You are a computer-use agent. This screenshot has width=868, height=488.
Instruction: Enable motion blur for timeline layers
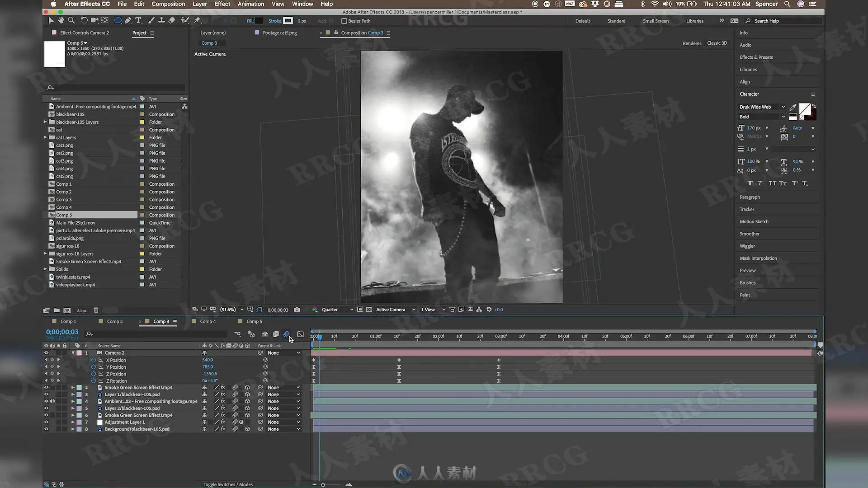(287, 334)
